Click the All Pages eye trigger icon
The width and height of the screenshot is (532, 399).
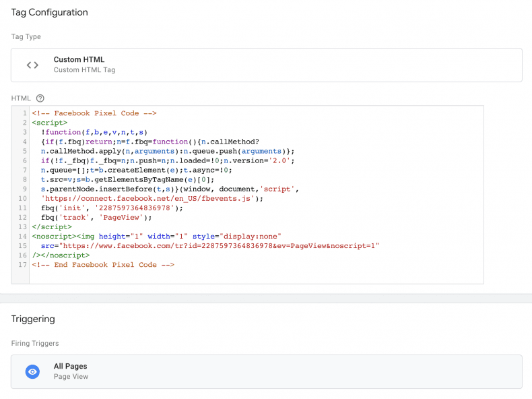(x=32, y=371)
